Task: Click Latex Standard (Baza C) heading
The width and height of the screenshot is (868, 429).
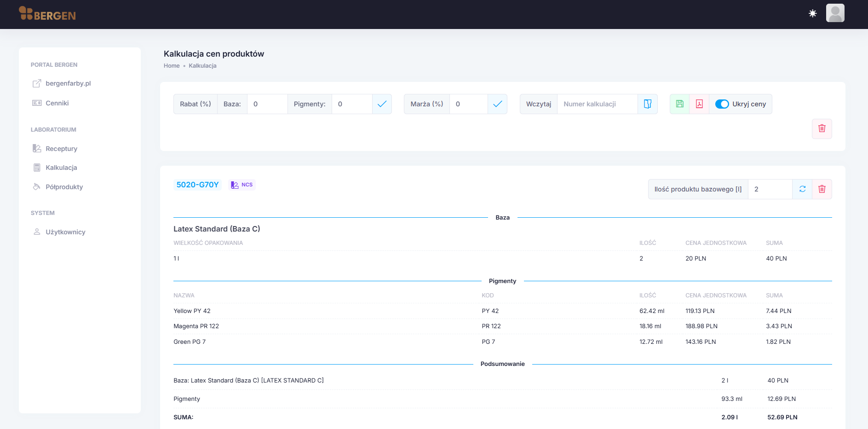Action: [x=217, y=229]
